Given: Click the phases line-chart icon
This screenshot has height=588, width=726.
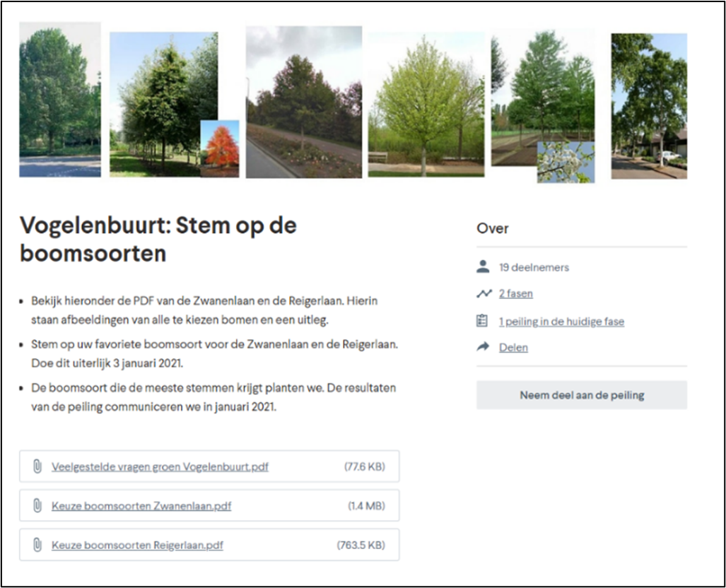Looking at the screenshot, I should (x=484, y=293).
